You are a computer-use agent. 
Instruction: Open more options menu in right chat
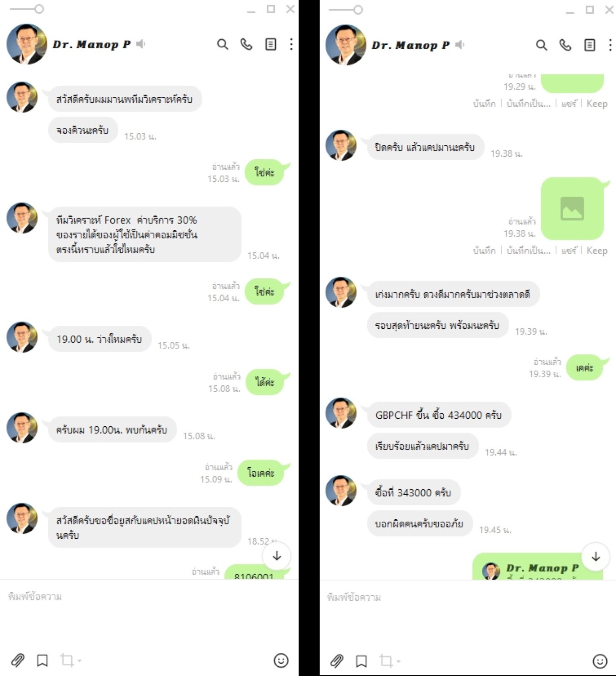coord(610,45)
